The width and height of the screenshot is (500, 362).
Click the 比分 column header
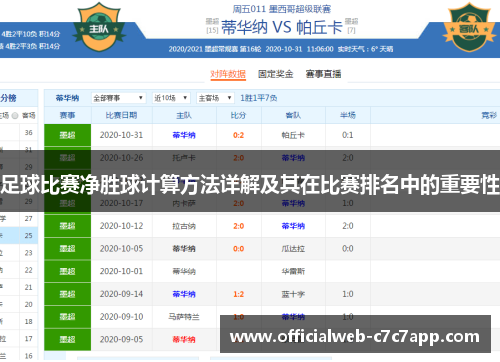[238, 115]
